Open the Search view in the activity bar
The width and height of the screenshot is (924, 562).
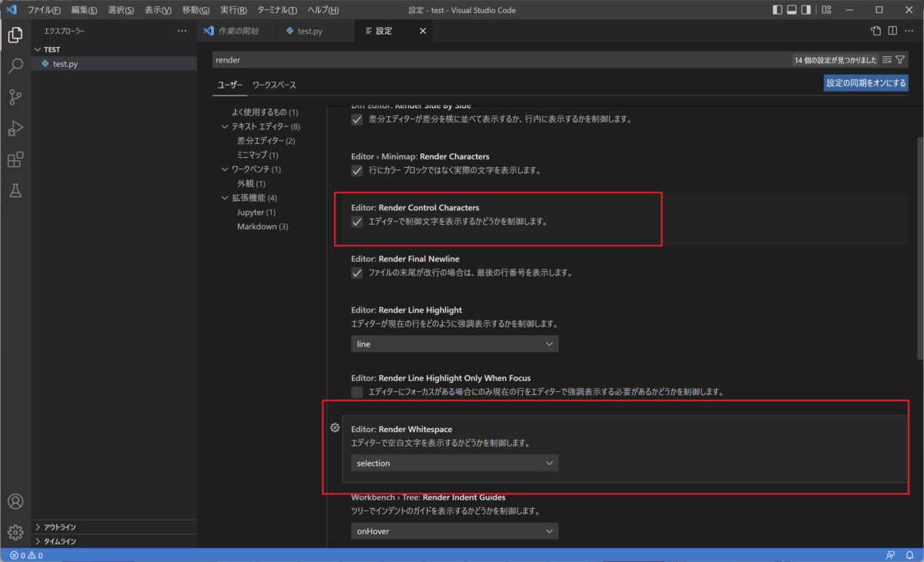click(15, 66)
